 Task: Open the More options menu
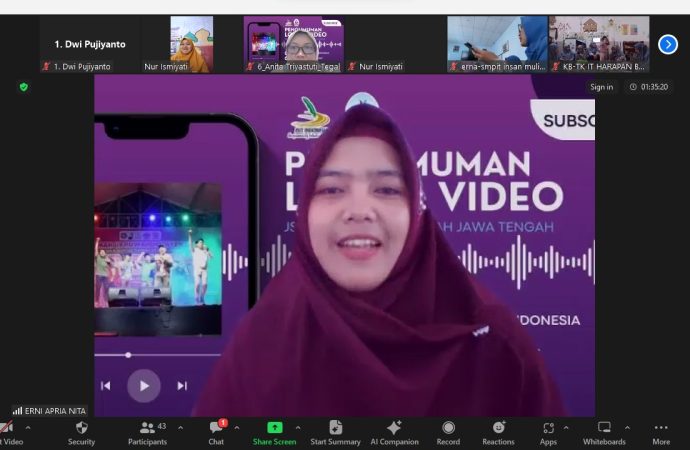pos(661,433)
